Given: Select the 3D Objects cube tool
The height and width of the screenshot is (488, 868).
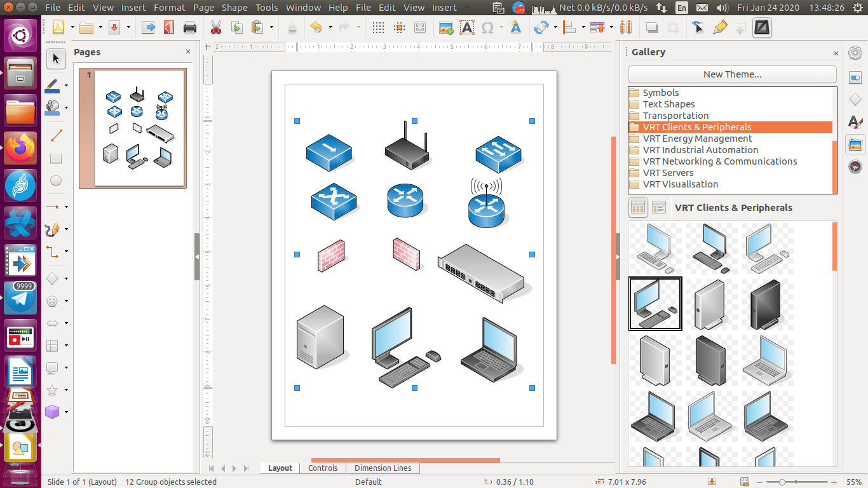Looking at the screenshot, I should point(53,412).
